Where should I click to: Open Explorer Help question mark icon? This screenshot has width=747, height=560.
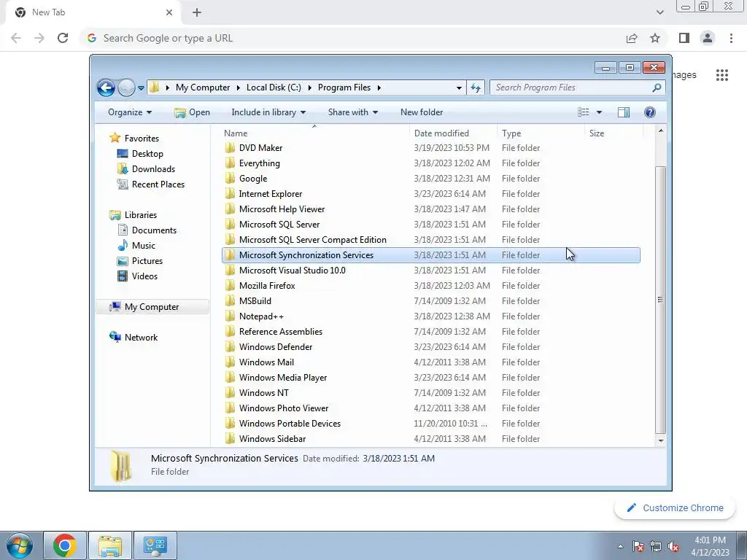(650, 112)
